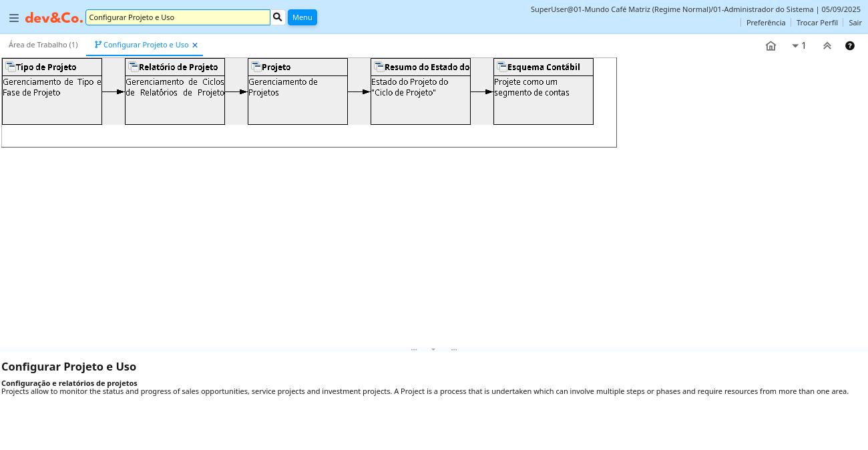Click Gerenciamento de Tipo e Fase description
Viewport: 868px width, 450px height.
tap(52, 87)
